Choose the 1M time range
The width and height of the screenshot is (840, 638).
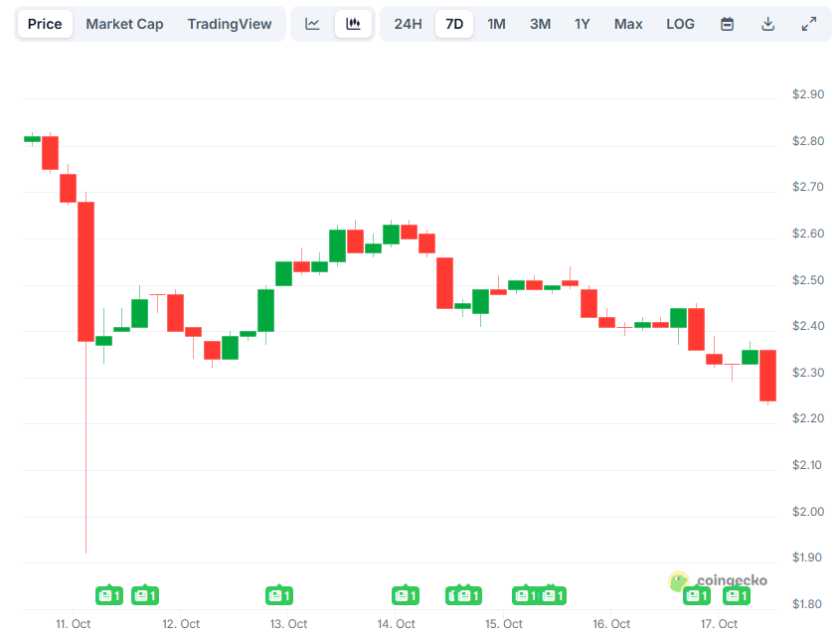pos(496,24)
